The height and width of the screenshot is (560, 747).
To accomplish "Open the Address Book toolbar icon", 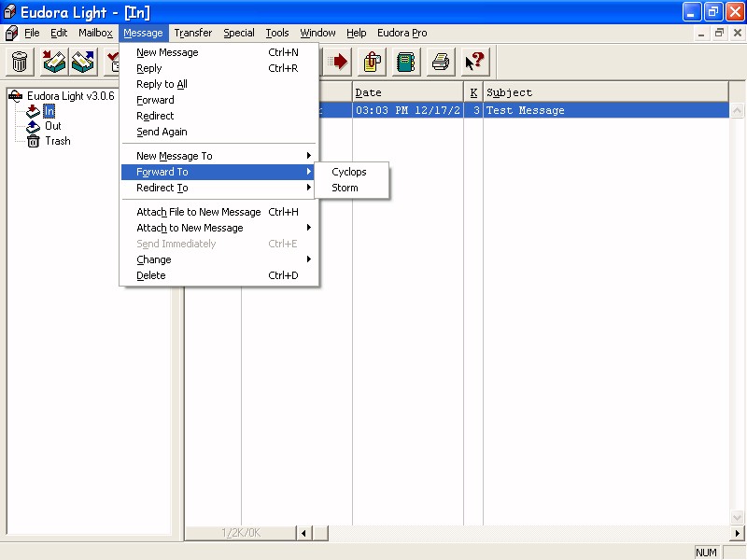I will (406, 62).
